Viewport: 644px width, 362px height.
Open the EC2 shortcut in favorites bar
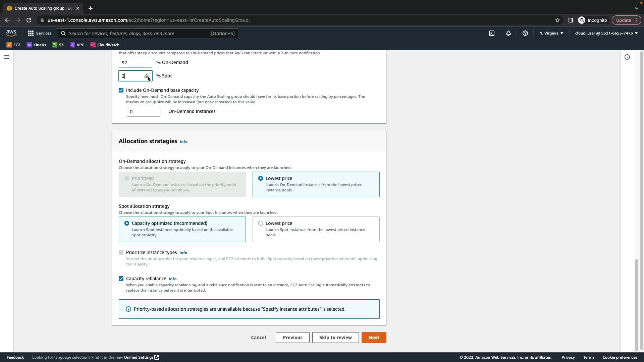click(13, 45)
